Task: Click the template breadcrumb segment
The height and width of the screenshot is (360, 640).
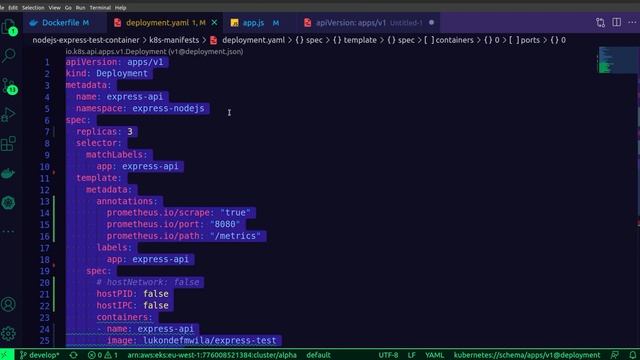Action: click(x=355, y=40)
